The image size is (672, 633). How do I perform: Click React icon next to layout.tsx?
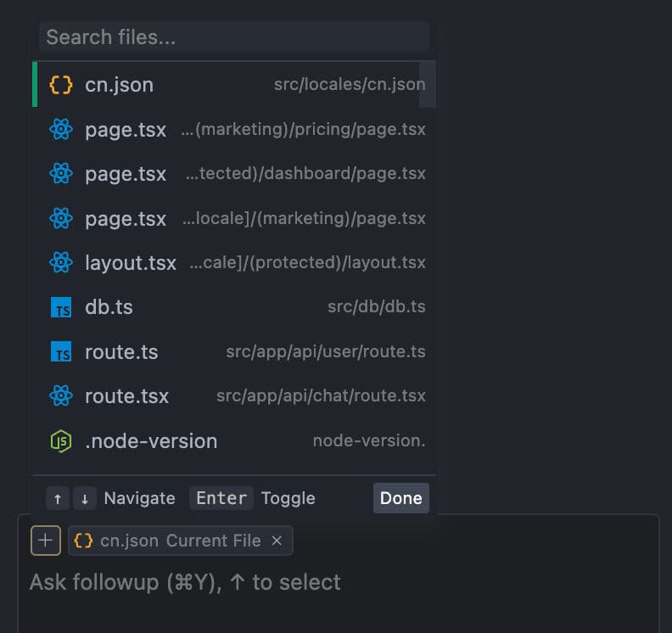click(61, 263)
